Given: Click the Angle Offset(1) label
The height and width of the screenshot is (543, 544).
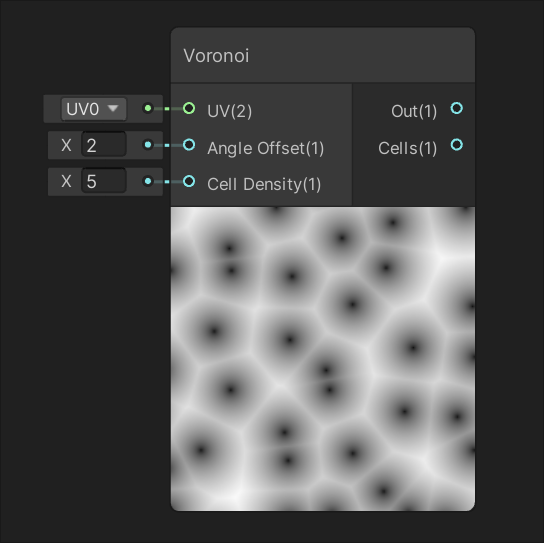Looking at the screenshot, I should coord(265,148).
